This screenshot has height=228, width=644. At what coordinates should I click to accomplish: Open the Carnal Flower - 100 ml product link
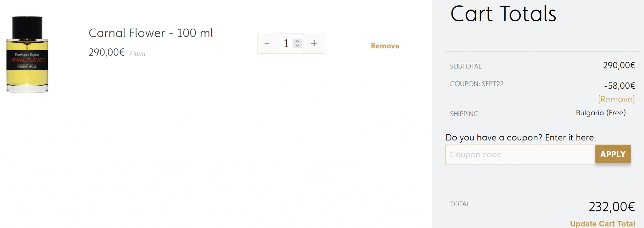pyautogui.click(x=151, y=33)
